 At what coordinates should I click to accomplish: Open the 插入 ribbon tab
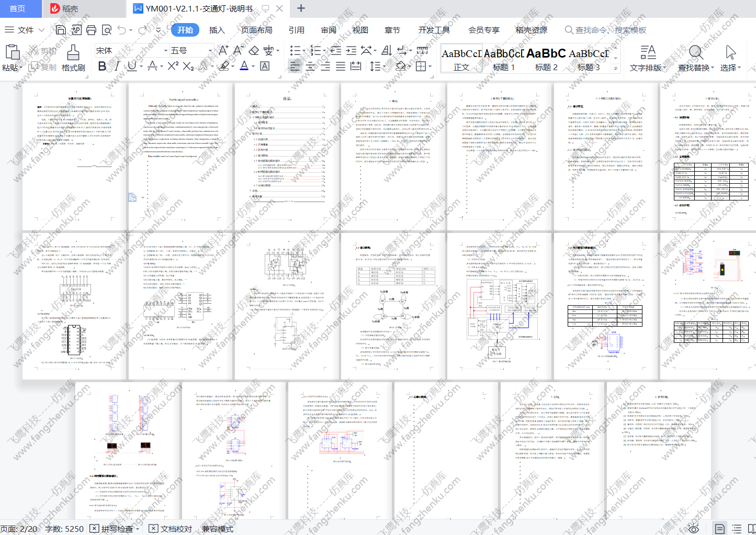pyautogui.click(x=217, y=30)
